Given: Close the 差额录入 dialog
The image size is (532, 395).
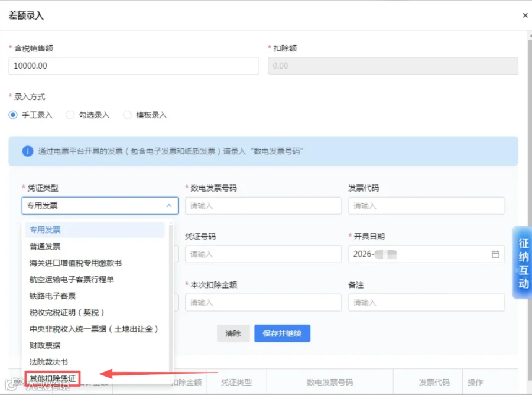Looking at the screenshot, I should pos(525,15).
